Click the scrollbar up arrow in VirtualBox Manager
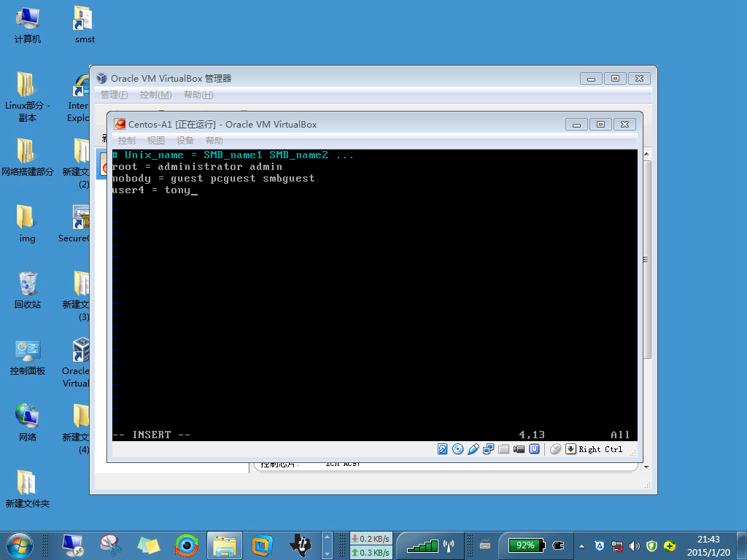 point(646,155)
